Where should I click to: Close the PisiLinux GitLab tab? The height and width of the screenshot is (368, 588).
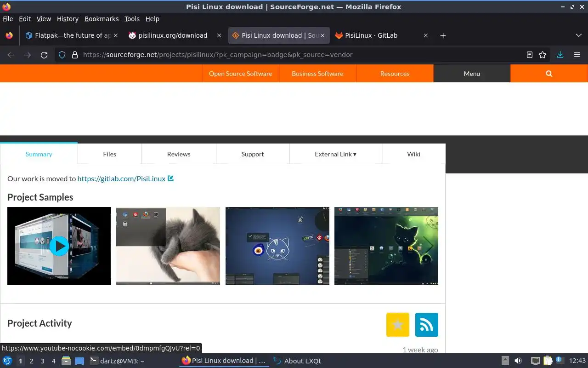[x=426, y=35]
